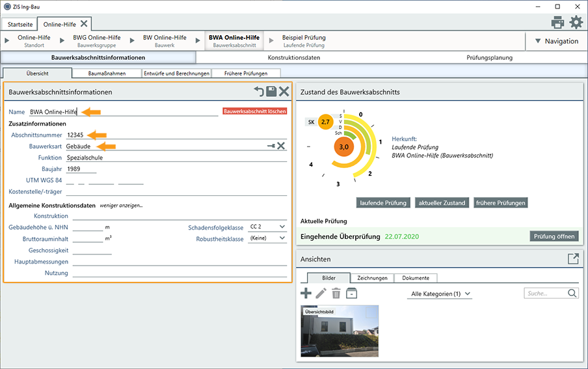The image size is (588, 369).
Task: Edit selected image with pencil icon
Action: (321, 293)
